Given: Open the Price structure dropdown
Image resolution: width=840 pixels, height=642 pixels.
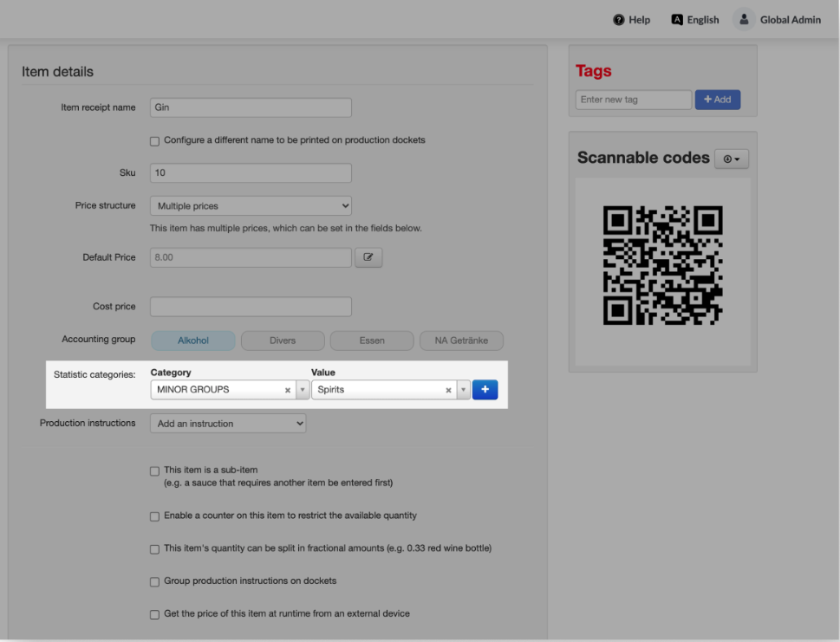Looking at the screenshot, I should (x=251, y=206).
